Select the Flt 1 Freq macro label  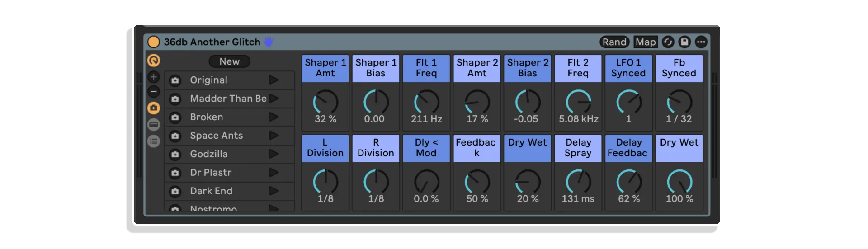(x=426, y=68)
